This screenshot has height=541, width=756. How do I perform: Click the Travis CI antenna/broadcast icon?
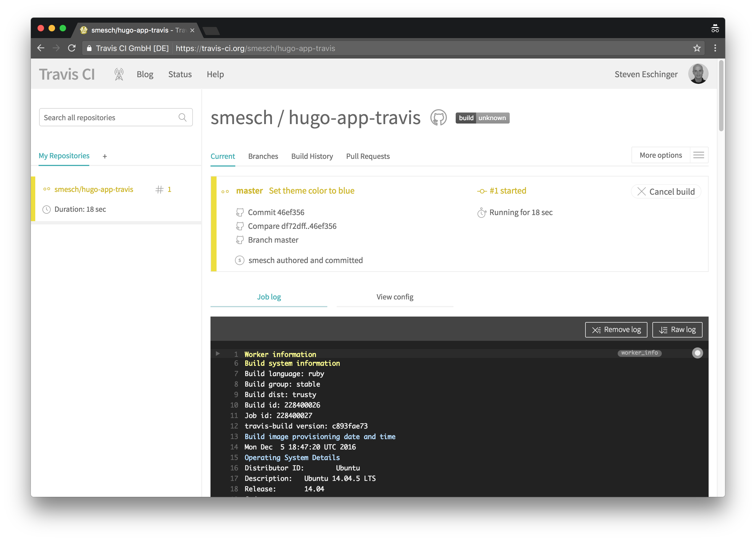(118, 74)
